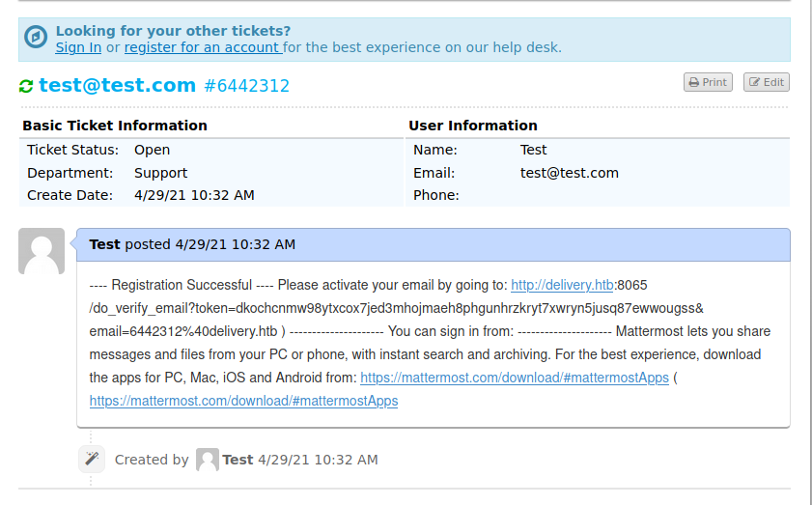This screenshot has height=505, width=812.
Task: Click the User Information heading
Action: 473,126
